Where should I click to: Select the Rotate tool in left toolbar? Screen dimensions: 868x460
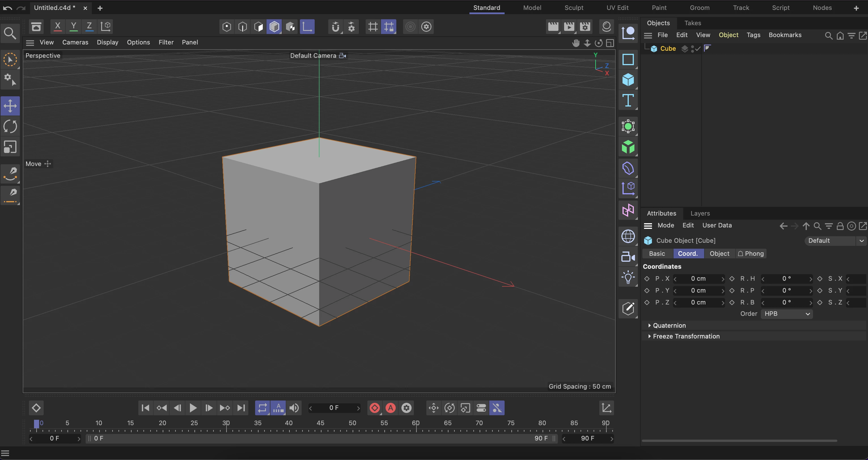10,127
